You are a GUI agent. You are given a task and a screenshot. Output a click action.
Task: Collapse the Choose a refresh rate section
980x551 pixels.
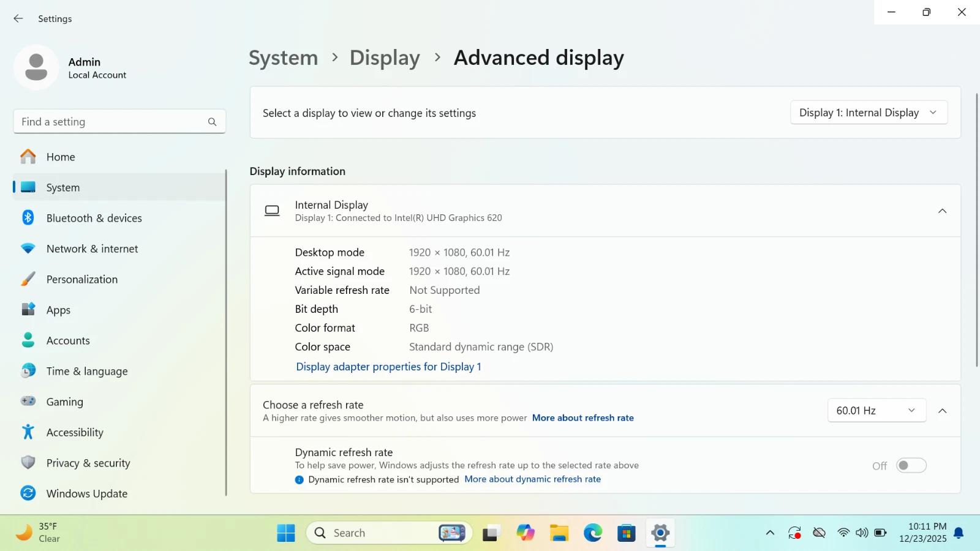click(x=942, y=411)
